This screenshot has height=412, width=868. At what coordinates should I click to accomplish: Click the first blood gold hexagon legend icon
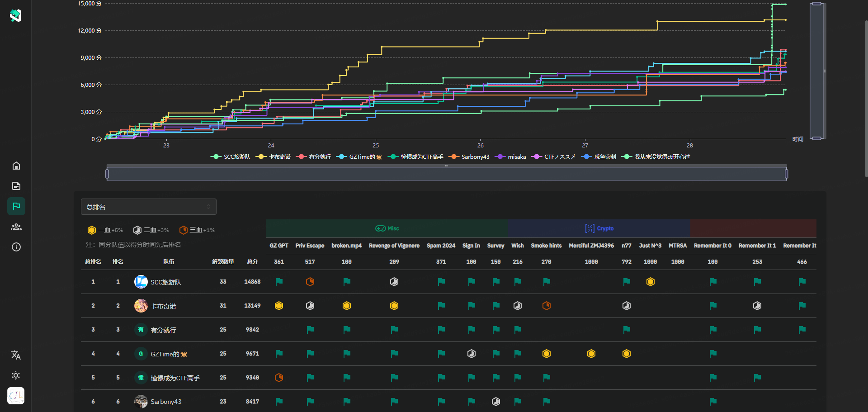pyautogui.click(x=92, y=230)
